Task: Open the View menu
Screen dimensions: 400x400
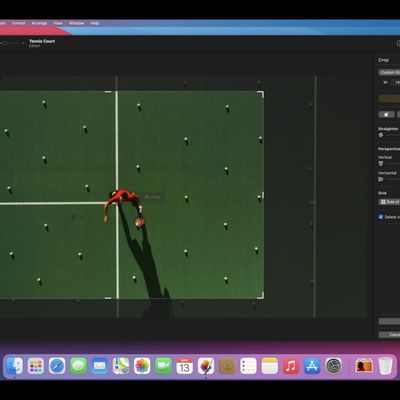Action: coord(58,23)
